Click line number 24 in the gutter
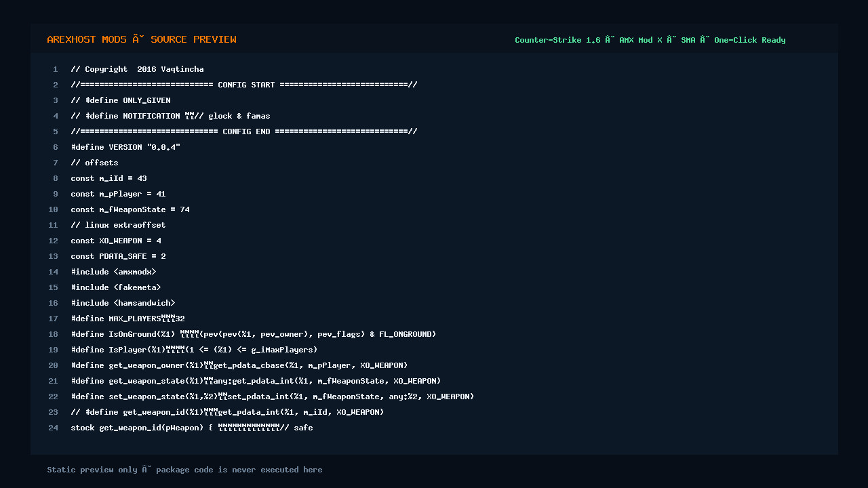Screen dimensions: 868x488 tap(53, 428)
